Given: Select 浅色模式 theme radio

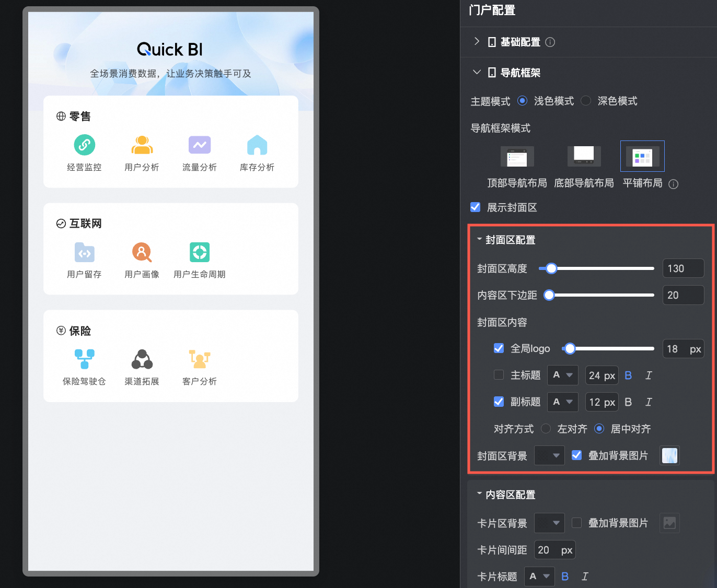Looking at the screenshot, I should 522,101.
